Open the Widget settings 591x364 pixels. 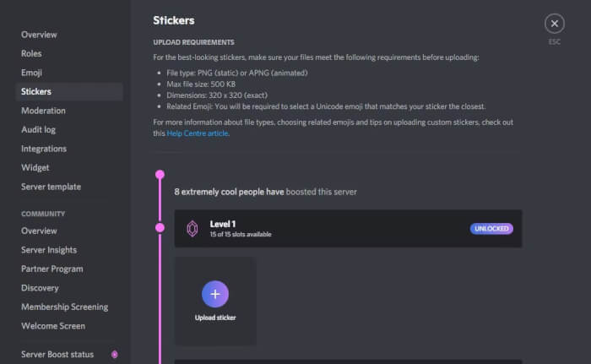(x=35, y=167)
